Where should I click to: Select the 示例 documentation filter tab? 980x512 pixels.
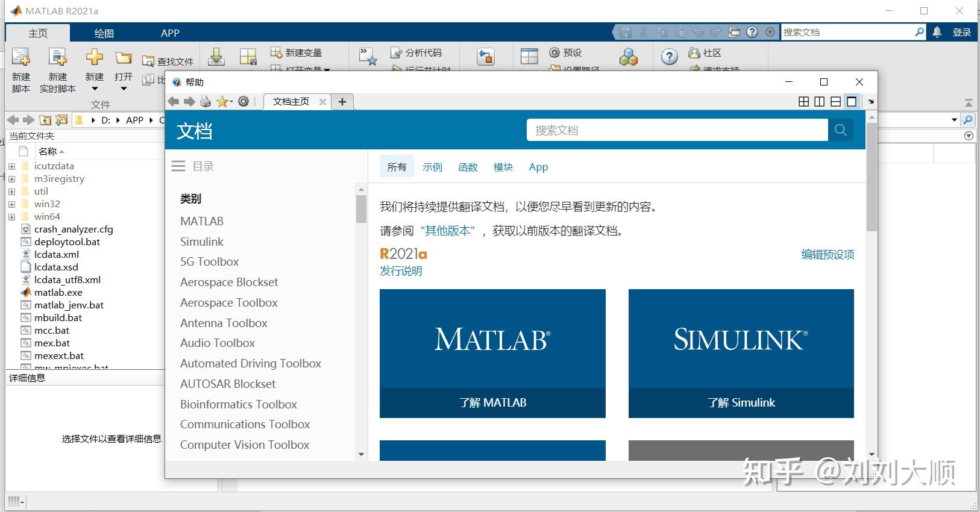point(432,167)
